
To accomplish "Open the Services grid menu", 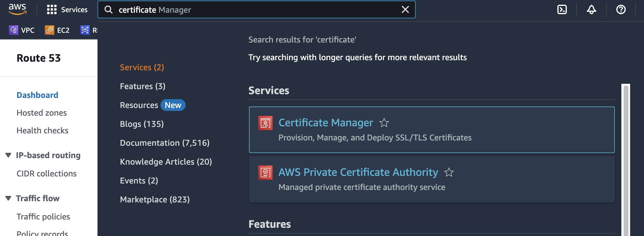I will click(52, 10).
